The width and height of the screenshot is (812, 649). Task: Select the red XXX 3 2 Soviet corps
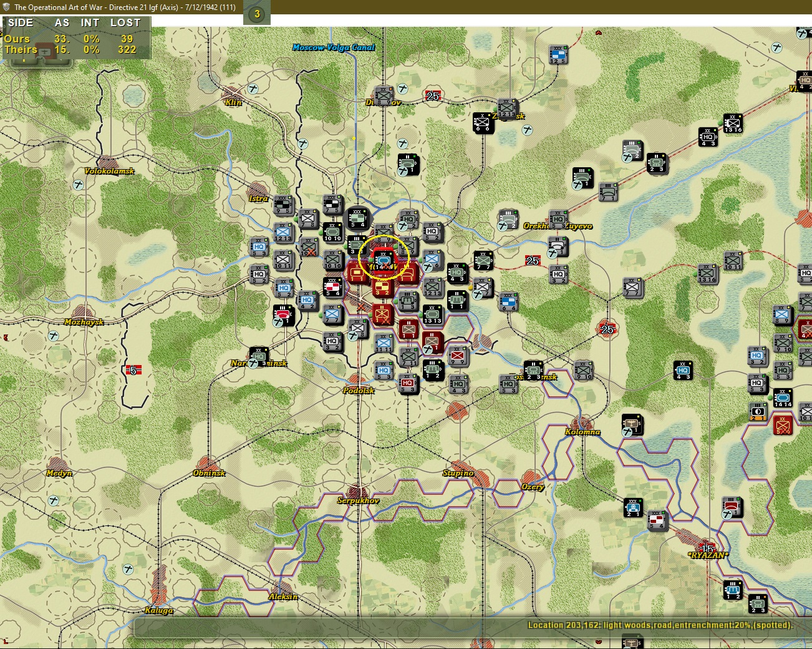[382, 287]
